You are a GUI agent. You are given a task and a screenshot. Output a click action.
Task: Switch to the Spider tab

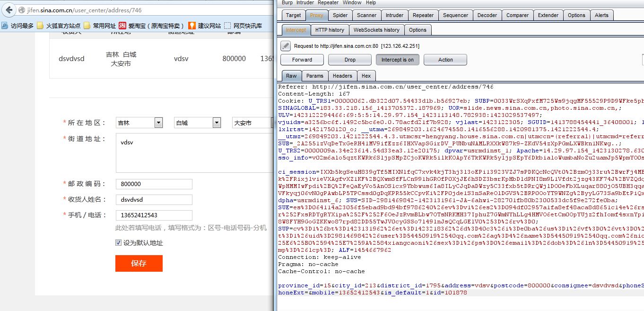point(340,15)
